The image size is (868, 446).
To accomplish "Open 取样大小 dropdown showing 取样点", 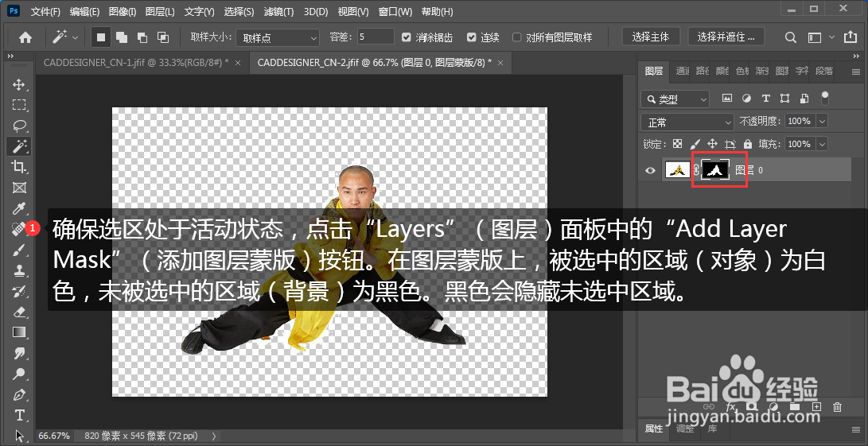I will click(278, 37).
